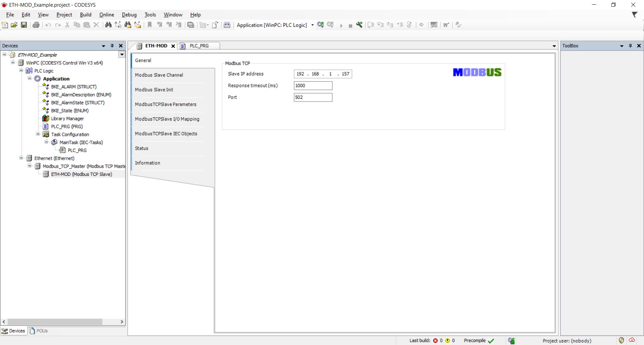Click the wrench icon in the toolbar

[x=359, y=25]
